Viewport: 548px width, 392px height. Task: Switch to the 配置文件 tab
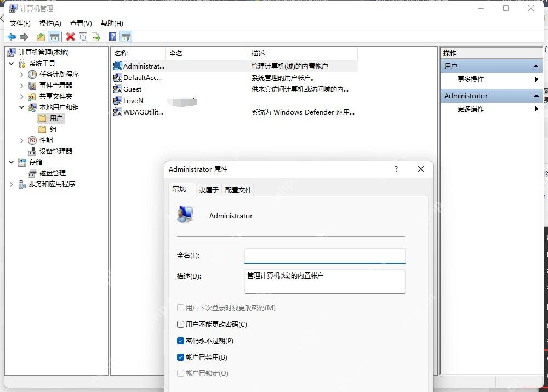pos(238,190)
